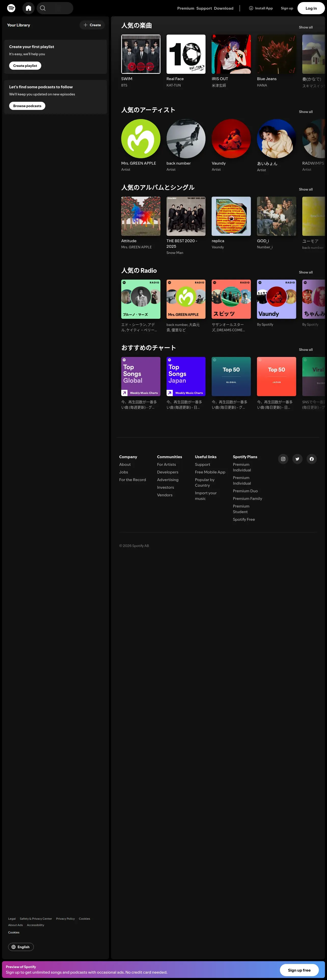Open Accessibility sidebar link
Viewport: 327px width, 980px height.
[x=35, y=925]
